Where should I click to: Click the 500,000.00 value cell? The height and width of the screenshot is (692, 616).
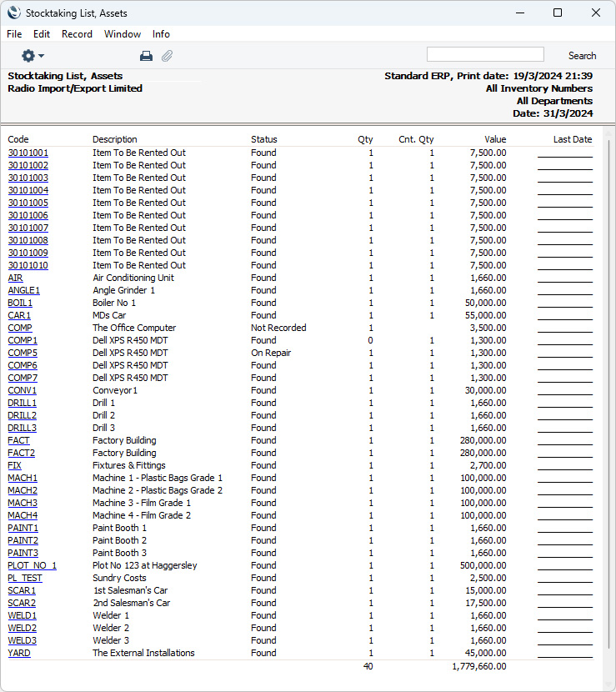coord(483,566)
